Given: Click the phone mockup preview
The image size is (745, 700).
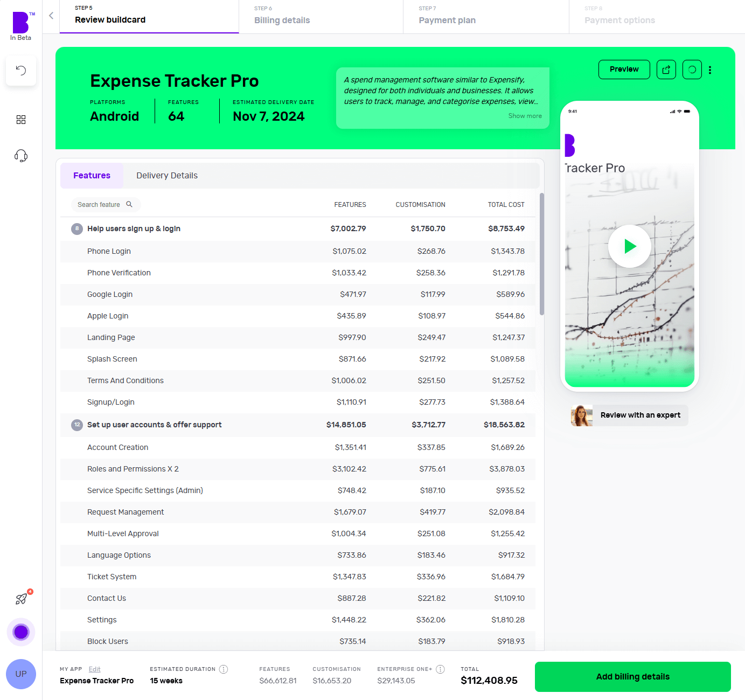Looking at the screenshot, I should 630,246.
